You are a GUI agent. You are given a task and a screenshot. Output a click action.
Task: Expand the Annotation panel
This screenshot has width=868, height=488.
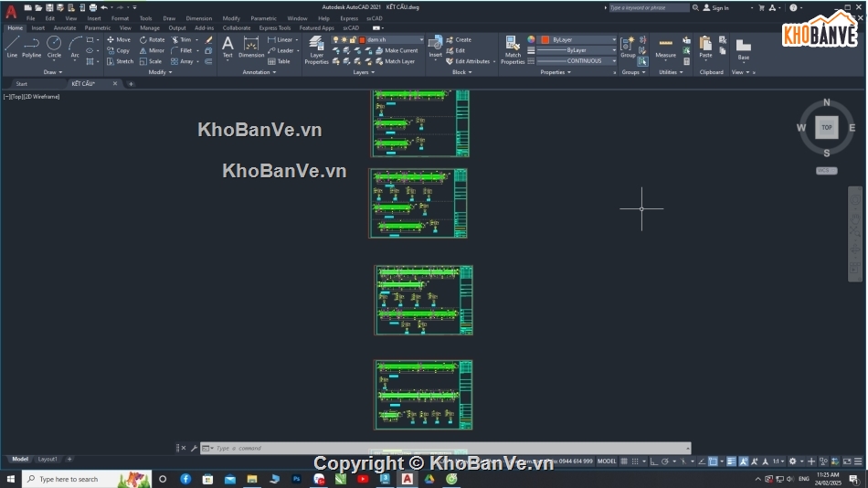click(259, 72)
